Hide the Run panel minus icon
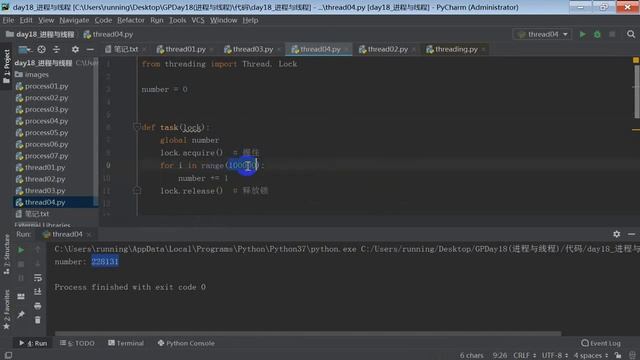This screenshot has height=360, width=640. 631,234
